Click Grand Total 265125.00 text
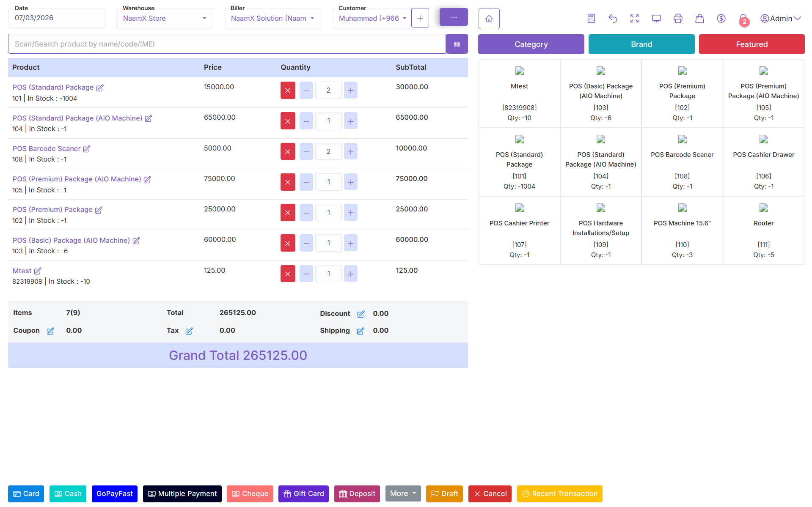Screen dimensions: 812x507 pyautogui.click(x=238, y=355)
